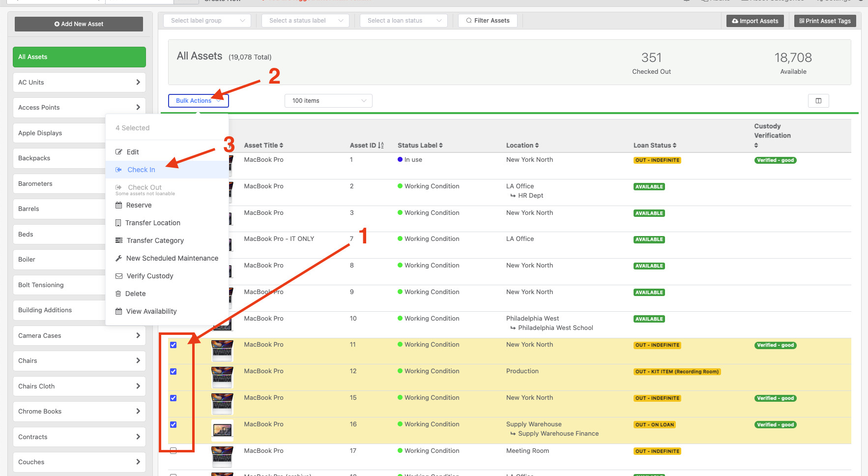Viewport: 868px width, 476px height.
Task: Open the Select label group dropdown
Action: pos(207,21)
